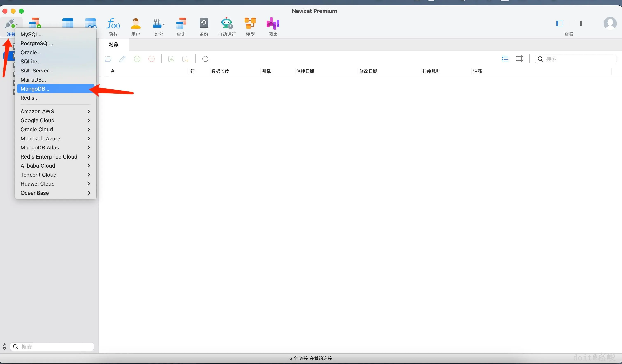Edit selected object with pencil icon
The height and width of the screenshot is (364, 622).
122,59
